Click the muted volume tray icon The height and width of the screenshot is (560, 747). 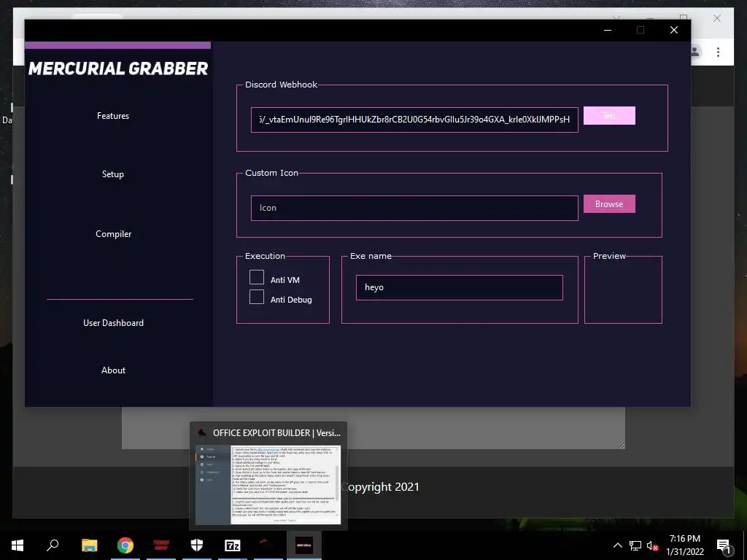click(x=653, y=546)
